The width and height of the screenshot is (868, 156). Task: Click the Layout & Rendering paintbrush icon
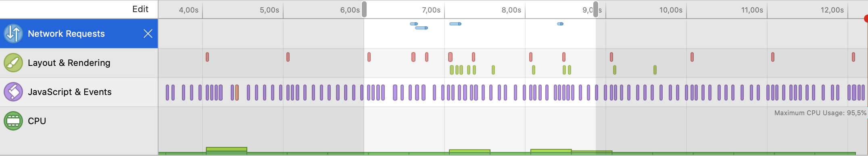pos(13,63)
